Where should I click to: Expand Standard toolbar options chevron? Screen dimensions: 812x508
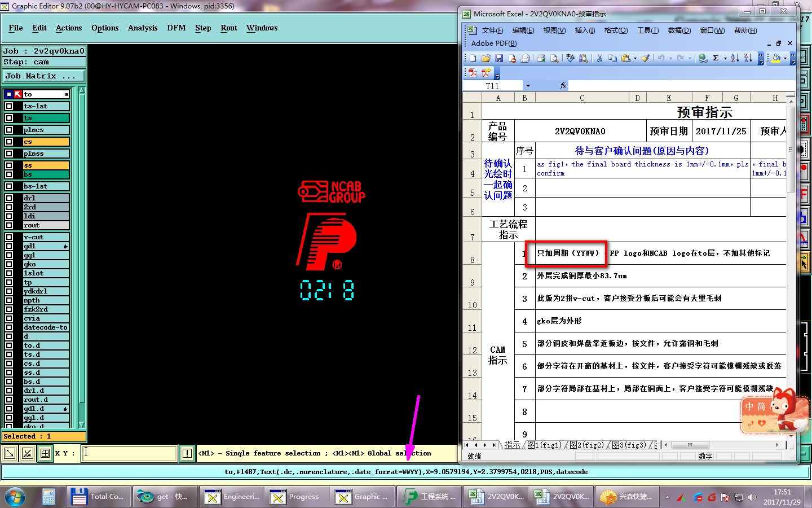click(761, 58)
